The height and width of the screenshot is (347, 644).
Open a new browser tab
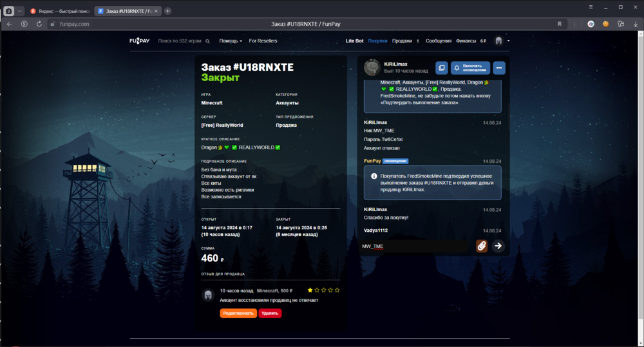pyautogui.click(x=167, y=11)
